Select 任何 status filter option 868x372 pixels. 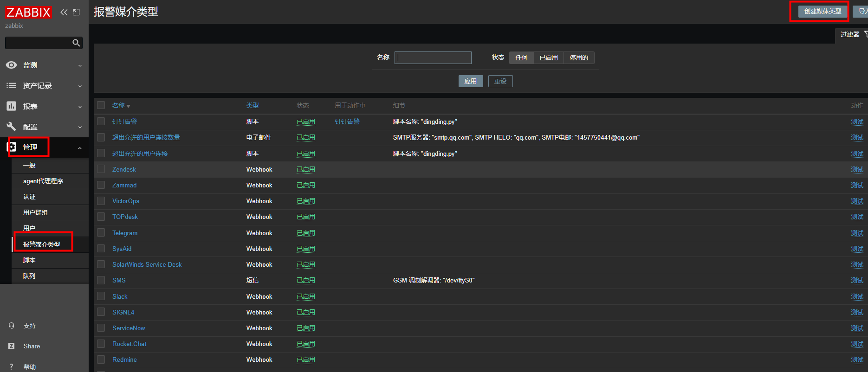(521, 58)
